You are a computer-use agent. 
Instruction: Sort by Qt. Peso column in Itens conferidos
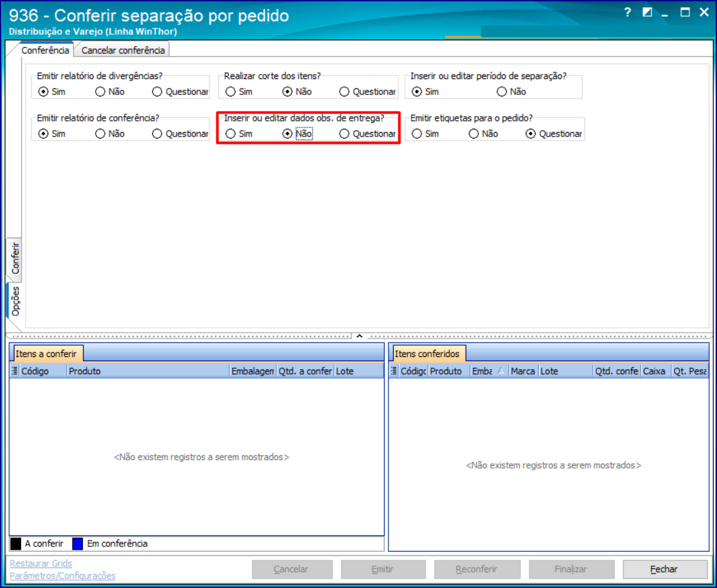689,371
